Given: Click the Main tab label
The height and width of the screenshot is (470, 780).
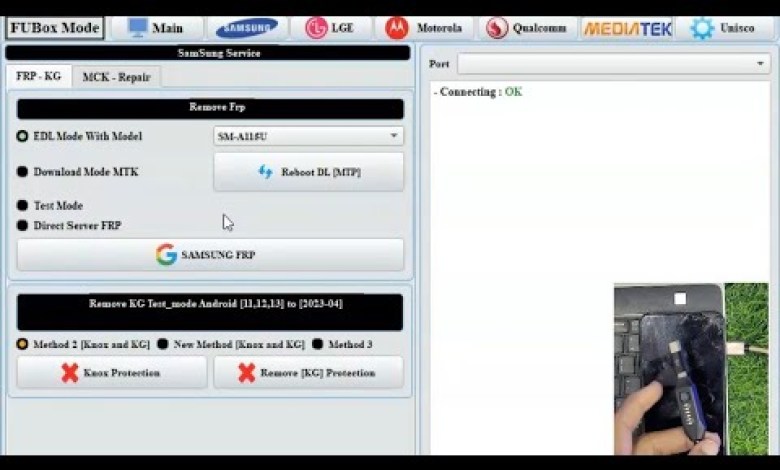Looking at the screenshot, I should click(167, 28).
